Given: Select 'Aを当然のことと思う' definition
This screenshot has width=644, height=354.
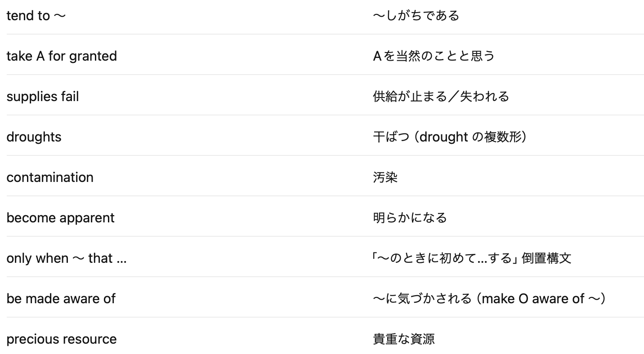Looking at the screenshot, I should [434, 56].
